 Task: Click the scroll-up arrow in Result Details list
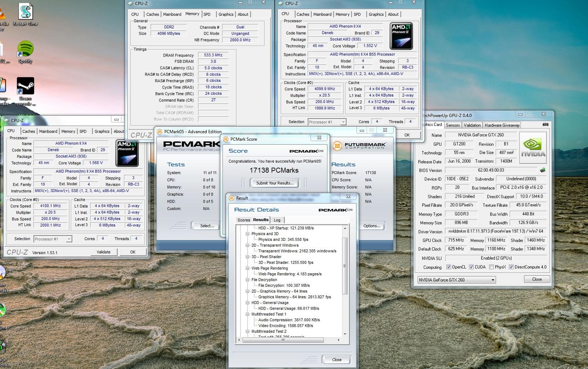(x=345, y=228)
